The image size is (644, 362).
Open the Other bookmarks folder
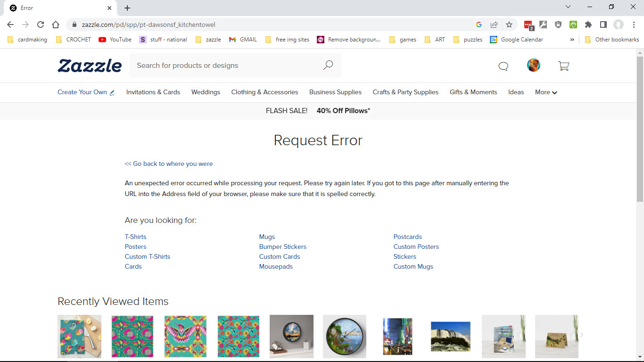(x=612, y=40)
